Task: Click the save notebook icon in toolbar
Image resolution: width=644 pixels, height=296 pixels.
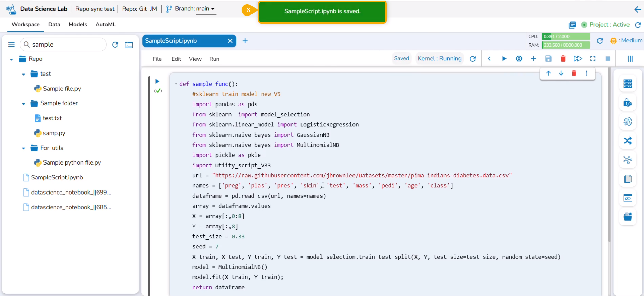Action: 548,59
